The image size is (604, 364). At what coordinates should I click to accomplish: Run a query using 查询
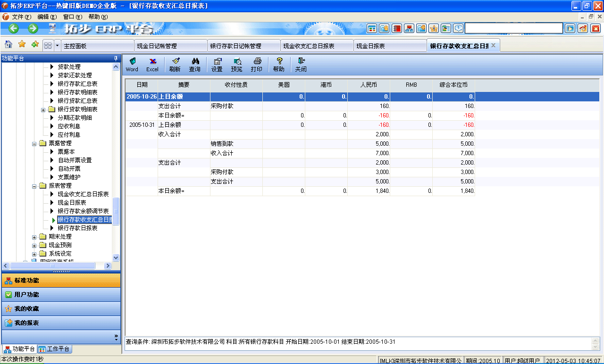[195, 64]
